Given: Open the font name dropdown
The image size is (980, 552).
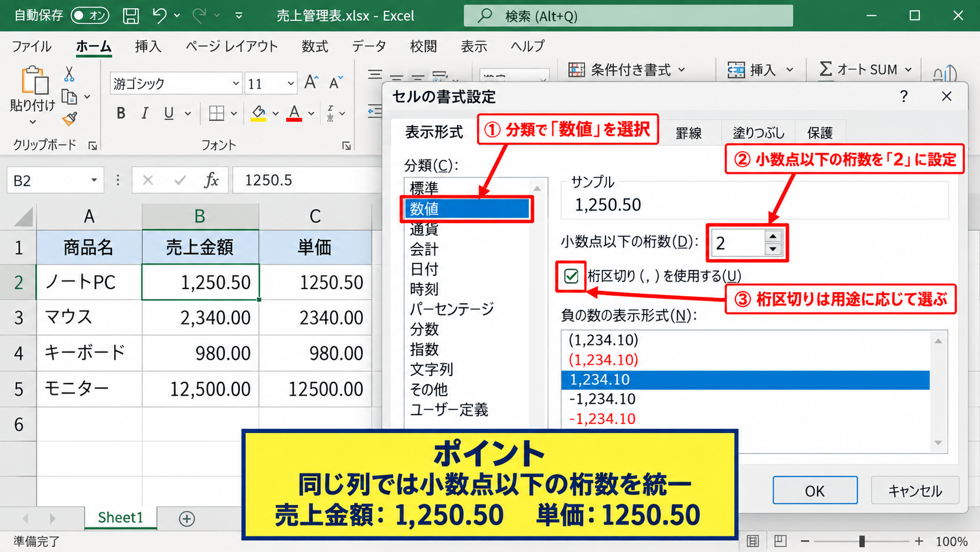Looking at the screenshot, I should (x=236, y=84).
